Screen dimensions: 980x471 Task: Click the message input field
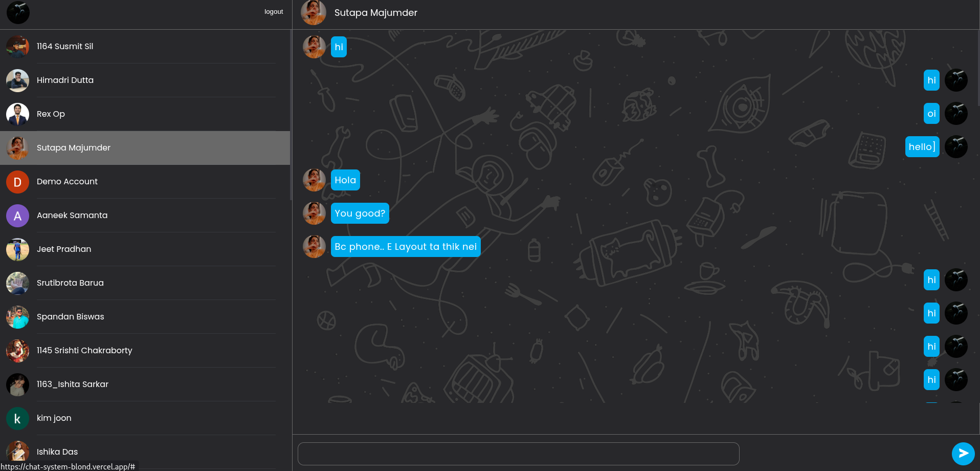pyautogui.click(x=518, y=453)
